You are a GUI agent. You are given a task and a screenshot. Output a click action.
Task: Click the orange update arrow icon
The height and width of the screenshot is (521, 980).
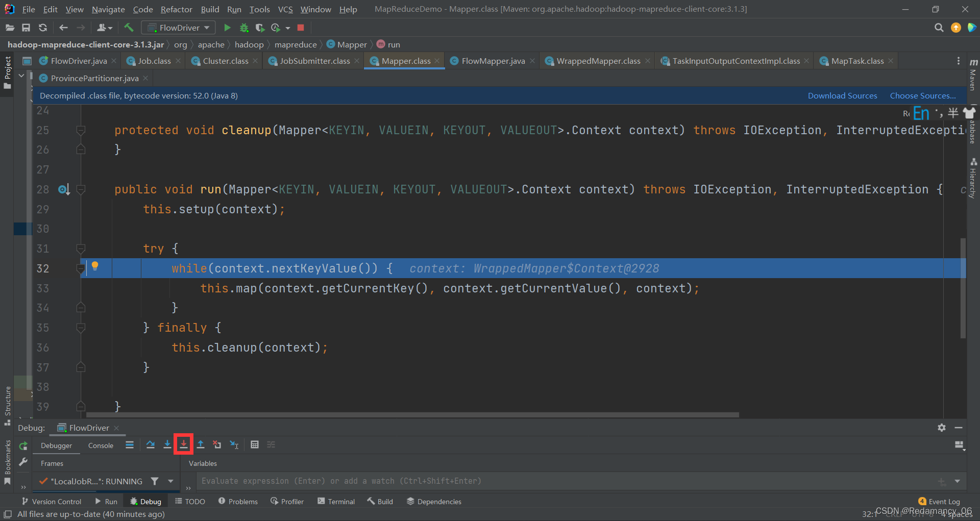click(956, 28)
